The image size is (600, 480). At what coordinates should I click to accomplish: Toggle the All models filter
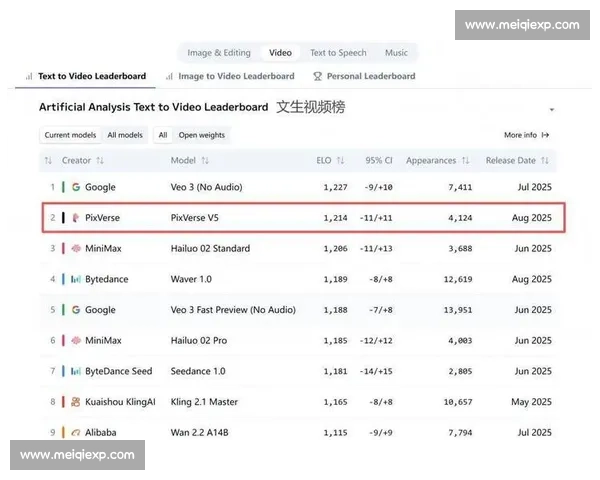point(125,135)
